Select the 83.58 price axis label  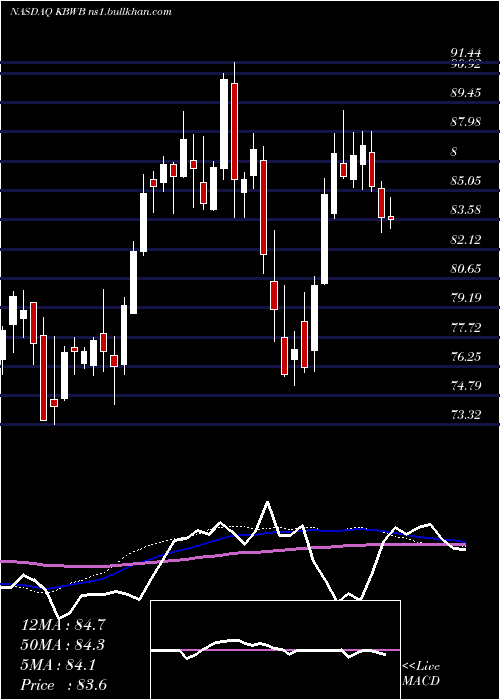[466, 210]
